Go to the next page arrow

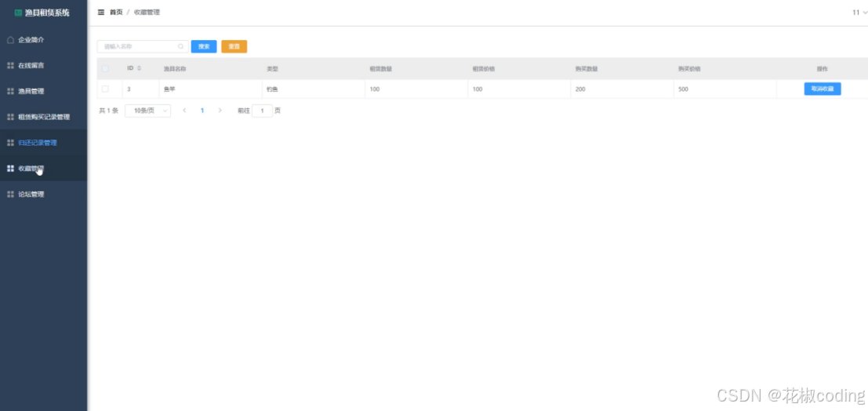pos(220,111)
